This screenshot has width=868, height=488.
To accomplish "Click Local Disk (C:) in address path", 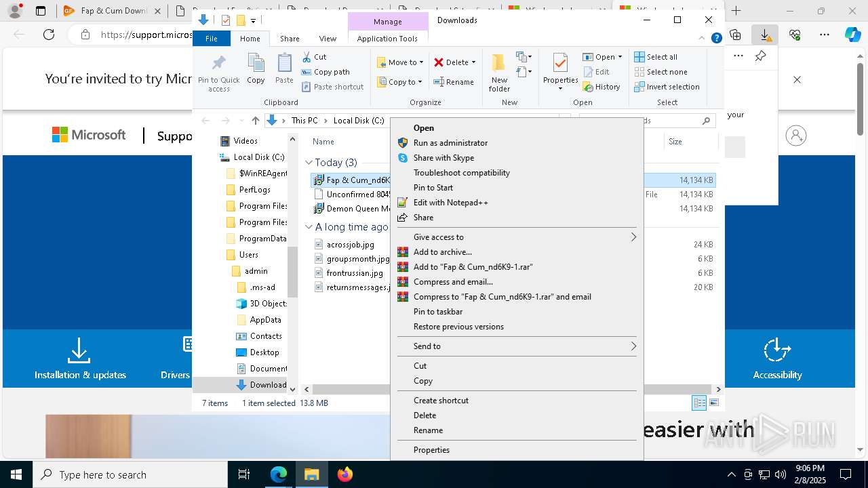I will (x=359, y=121).
